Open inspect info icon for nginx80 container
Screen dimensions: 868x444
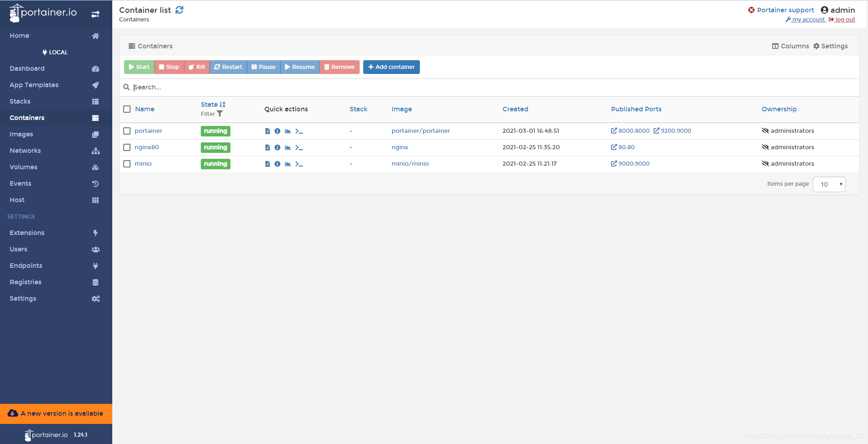tap(277, 147)
